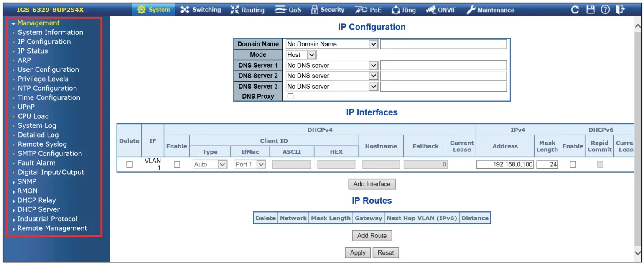Open Remote Syslog in sidebar
The height and width of the screenshot is (265, 644).
click(x=42, y=144)
